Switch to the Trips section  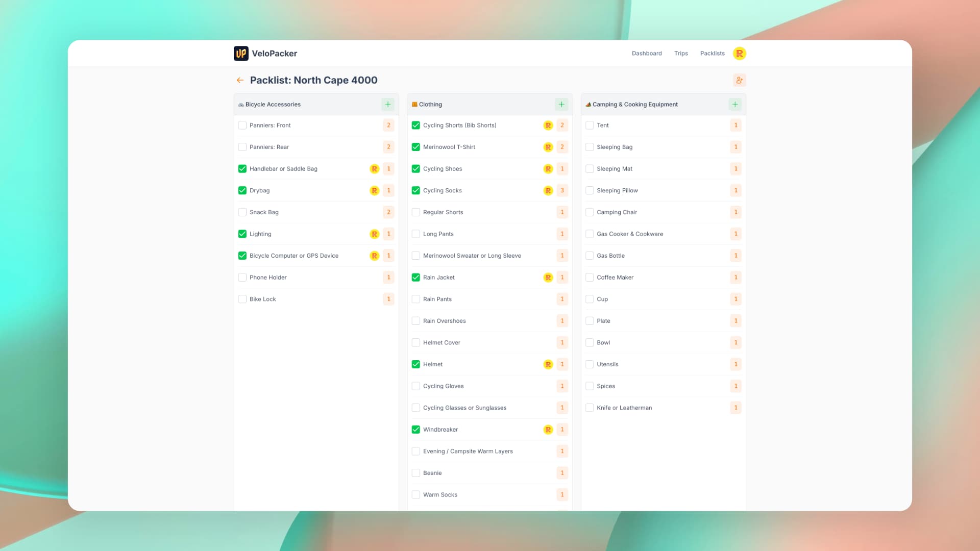coord(681,53)
